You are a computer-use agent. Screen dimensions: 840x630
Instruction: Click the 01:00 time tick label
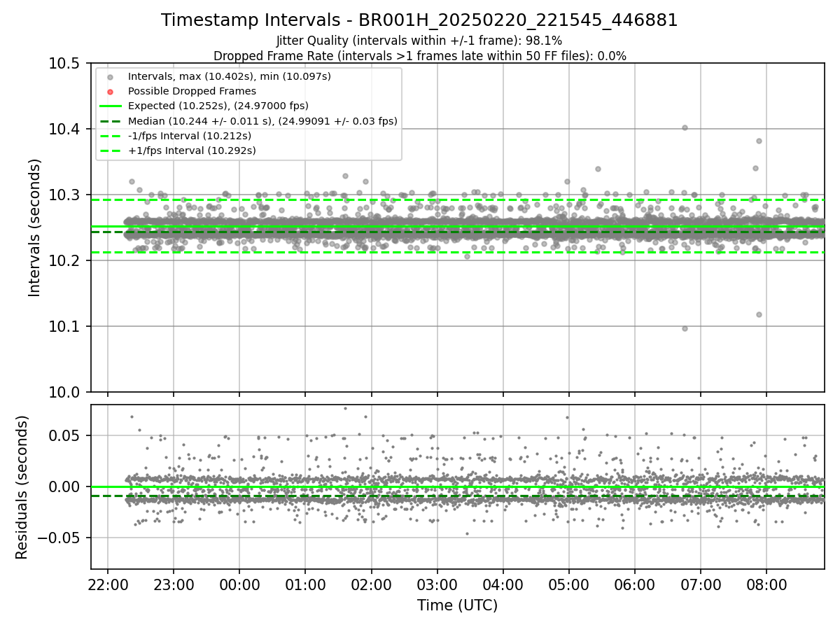click(305, 584)
